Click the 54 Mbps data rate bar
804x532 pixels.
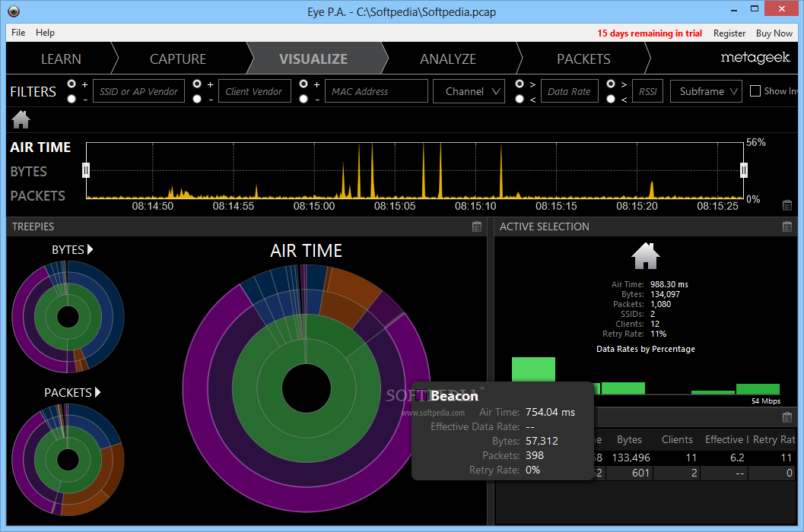pyautogui.click(x=758, y=389)
